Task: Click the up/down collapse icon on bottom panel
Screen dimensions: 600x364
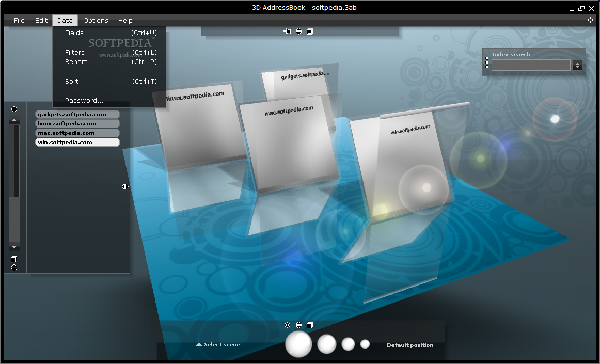Action: (299, 325)
